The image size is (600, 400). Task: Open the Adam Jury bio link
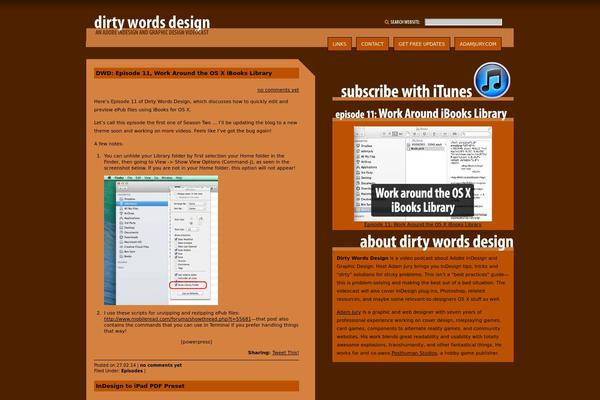pyautogui.click(x=349, y=312)
